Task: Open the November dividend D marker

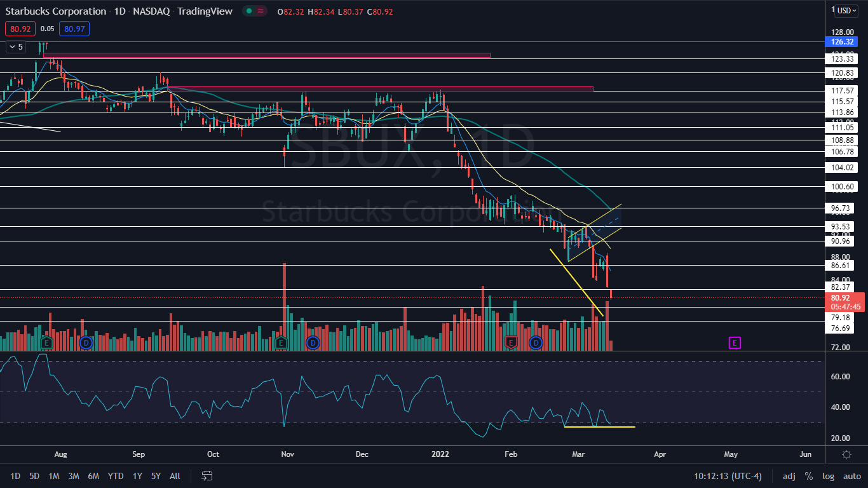Action: pos(313,343)
